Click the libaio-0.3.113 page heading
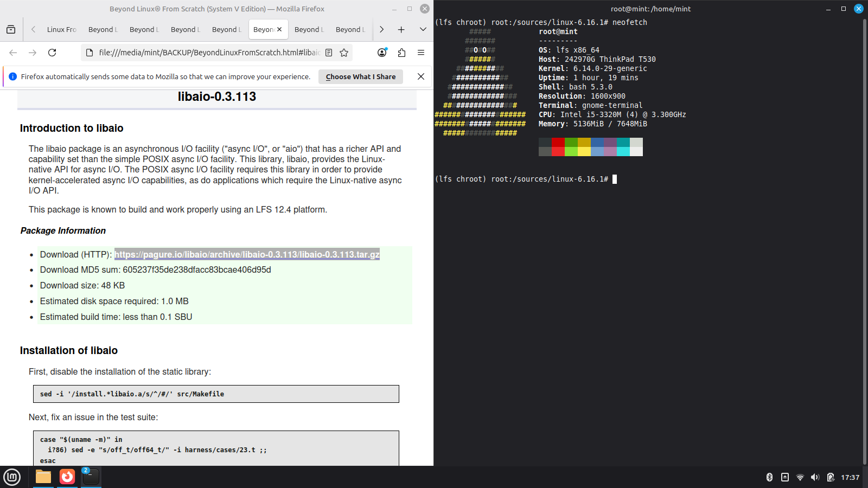Viewport: 868px width, 488px height. click(217, 97)
